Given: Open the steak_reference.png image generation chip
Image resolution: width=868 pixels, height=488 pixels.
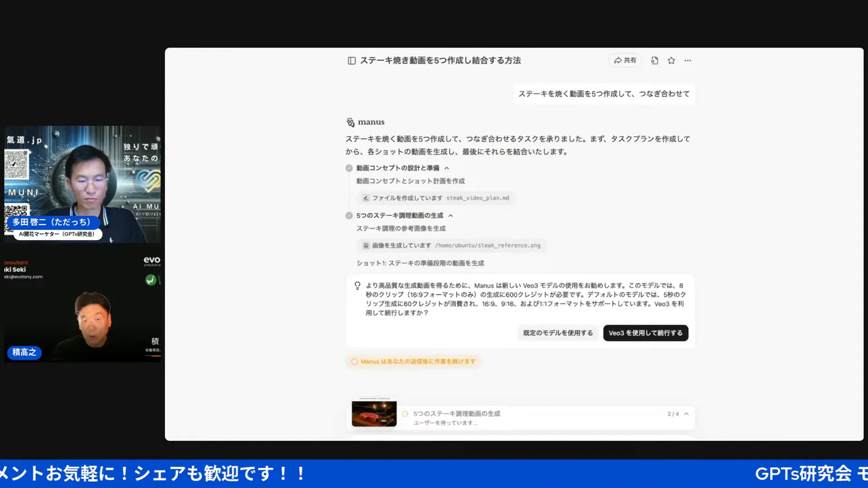Looking at the screenshot, I should coord(452,245).
